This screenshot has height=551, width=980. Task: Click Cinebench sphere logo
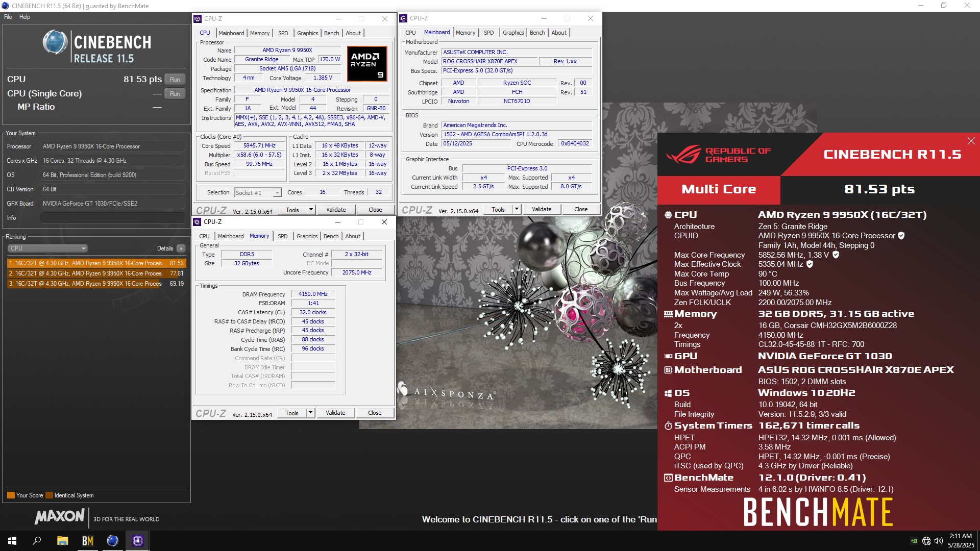coord(55,42)
